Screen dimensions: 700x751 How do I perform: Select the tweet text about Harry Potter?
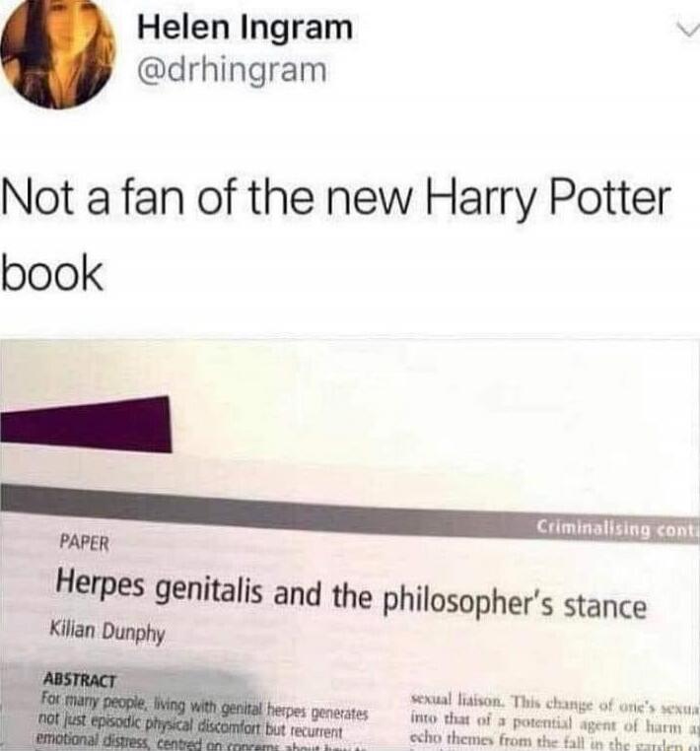[336, 237]
